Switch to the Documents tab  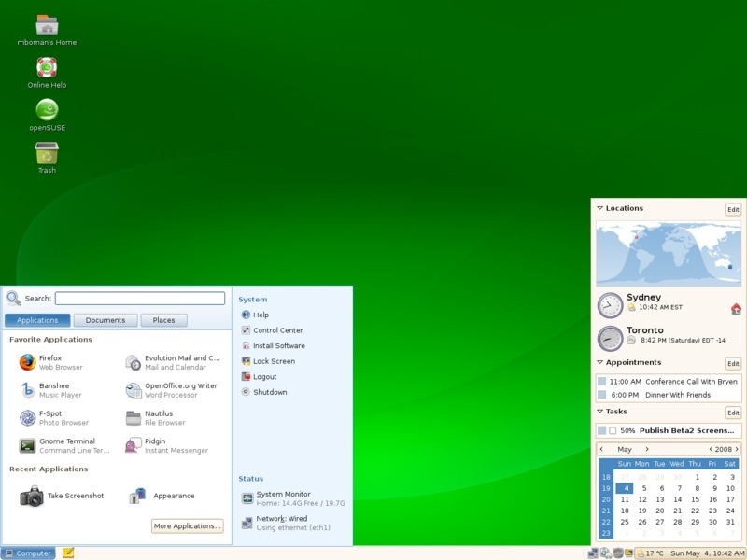(x=105, y=319)
